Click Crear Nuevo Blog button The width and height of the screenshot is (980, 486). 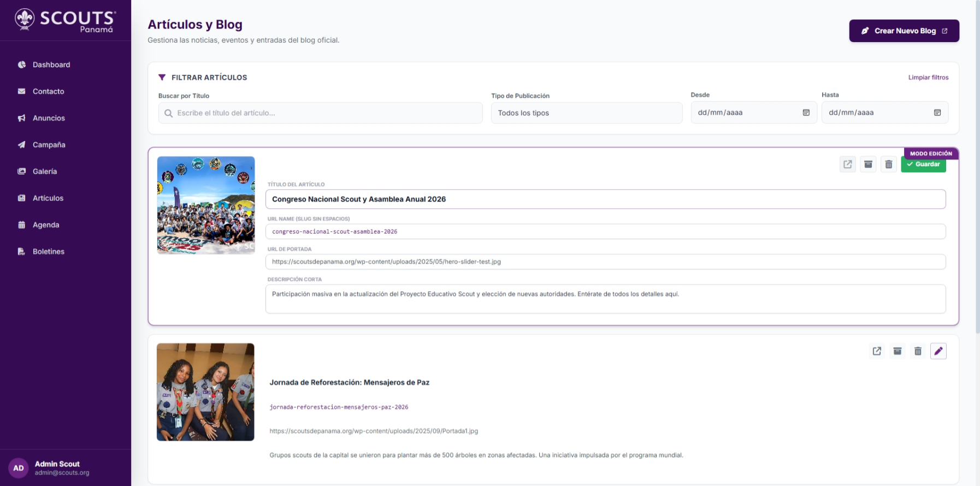904,31
